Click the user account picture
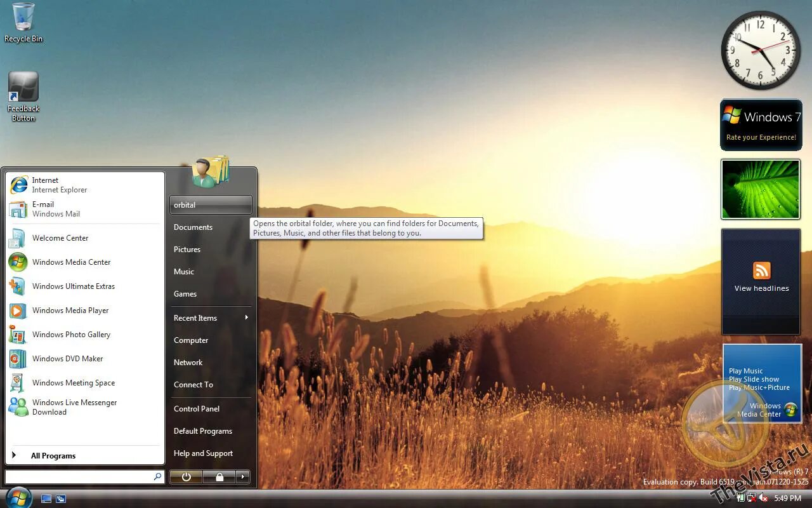Viewport: 812px width, 508px height. click(x=210, y=171)
